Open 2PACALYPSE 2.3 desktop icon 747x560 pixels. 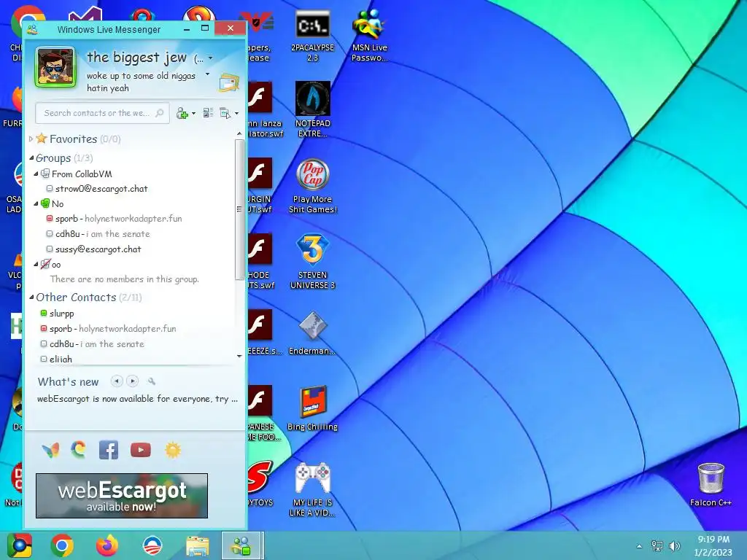click(x=312, y=36)
